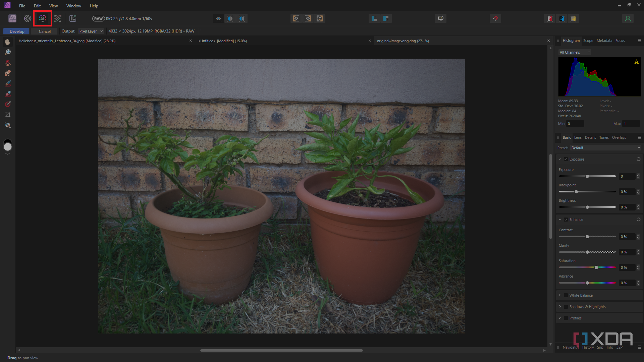Rotate image clockwise icon

coord(308,18)
